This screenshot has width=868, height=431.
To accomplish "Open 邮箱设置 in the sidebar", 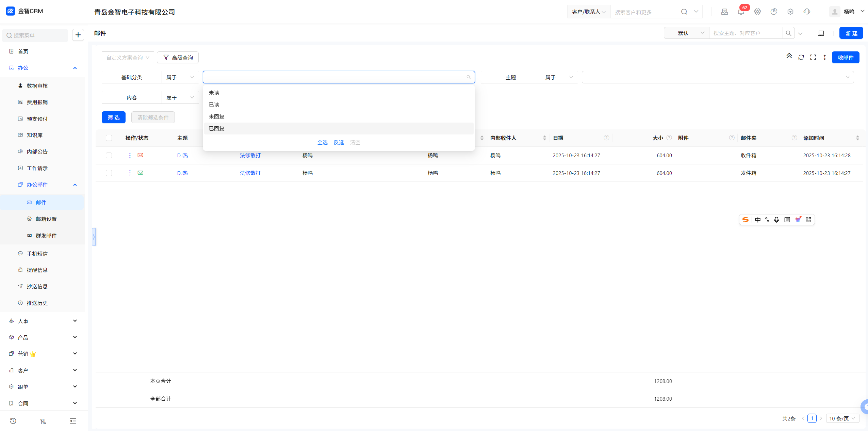I will [46, 219].
